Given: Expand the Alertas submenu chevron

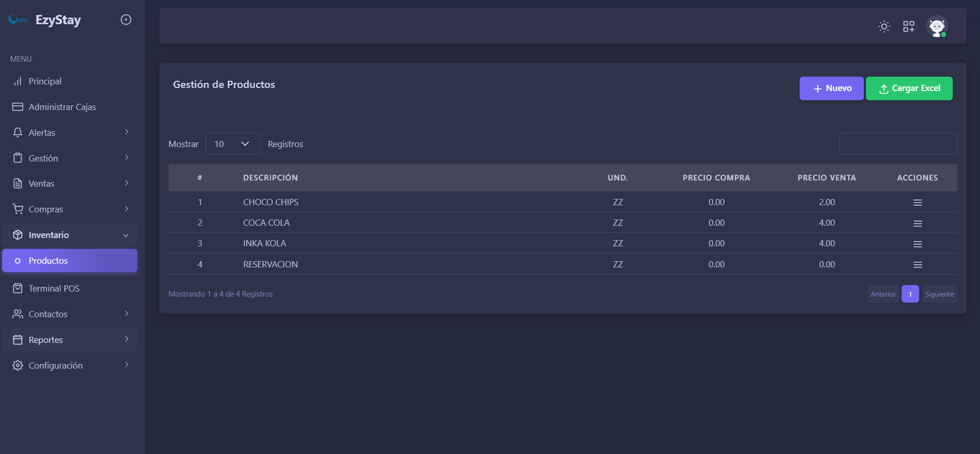Looking at the screenshot, I should 127,132.
